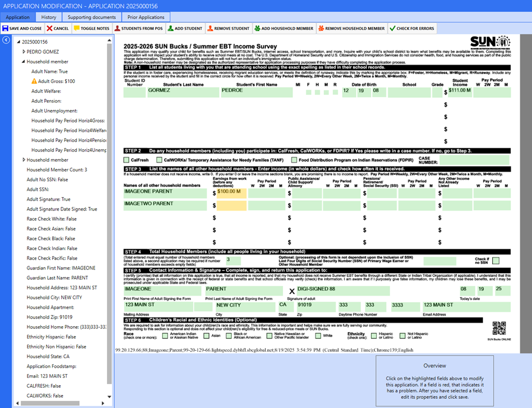This screenshot has width=532, height=408.
Task: Expand the PEDRO GOMEZ tree node
Action: [x=23, y=52]
